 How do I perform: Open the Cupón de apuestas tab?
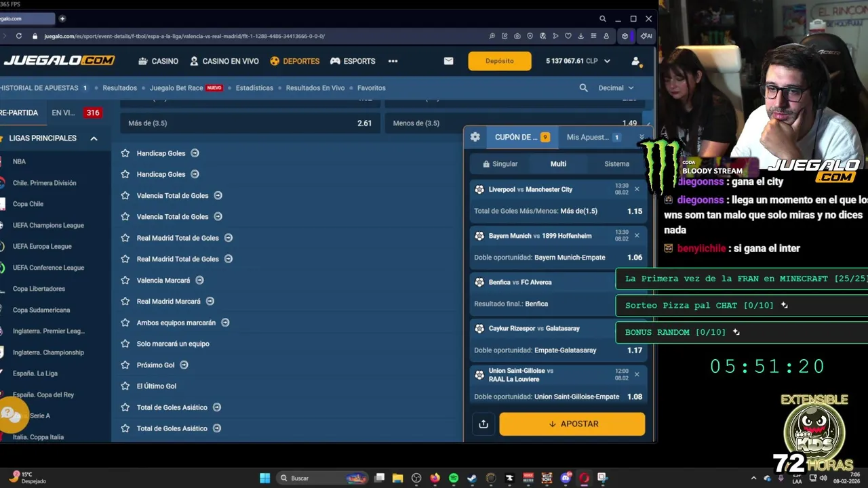coord(522,137)
